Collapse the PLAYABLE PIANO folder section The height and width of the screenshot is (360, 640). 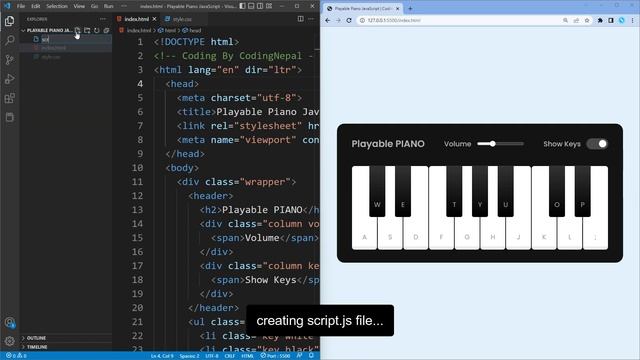[23, 30]
